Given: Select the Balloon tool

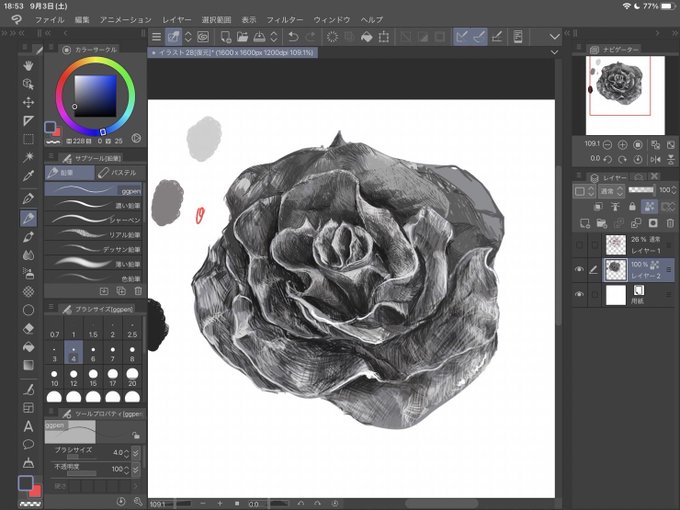Looking at the screenshot, I should click(28, 444).
